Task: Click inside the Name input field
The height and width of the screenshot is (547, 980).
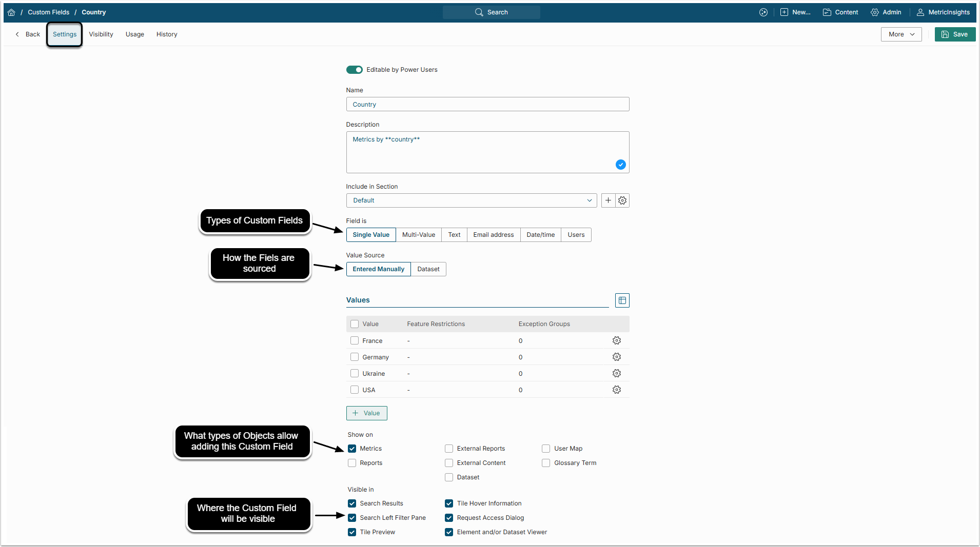Action: point(487,104)
